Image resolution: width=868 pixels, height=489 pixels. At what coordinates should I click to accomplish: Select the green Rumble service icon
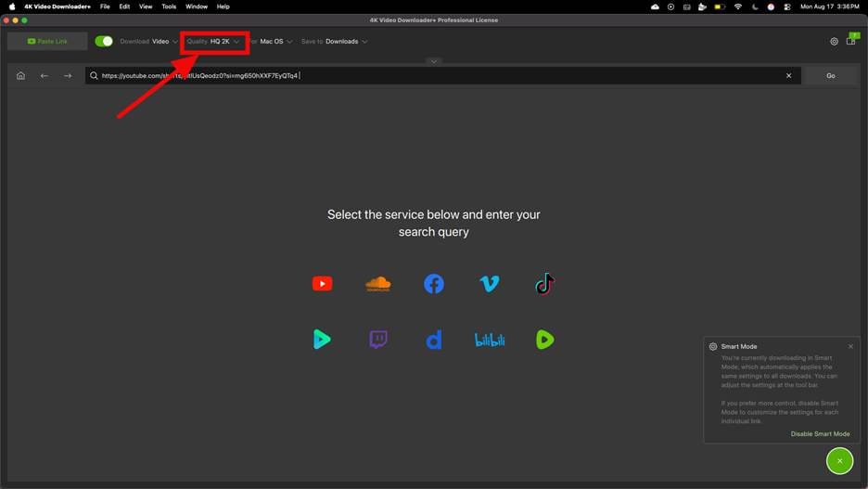[544, 340]
